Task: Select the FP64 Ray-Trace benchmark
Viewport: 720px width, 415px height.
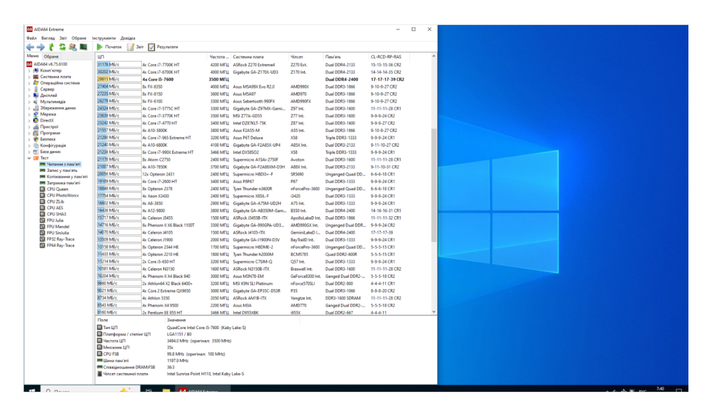Action: pos(57,245)
